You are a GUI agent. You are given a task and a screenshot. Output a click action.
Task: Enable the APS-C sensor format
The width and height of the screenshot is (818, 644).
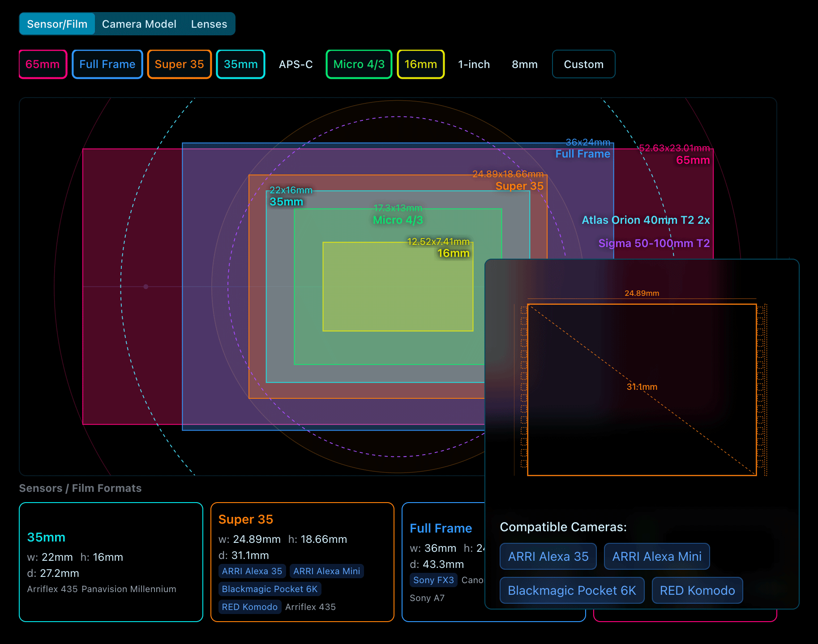coord(296,64)
